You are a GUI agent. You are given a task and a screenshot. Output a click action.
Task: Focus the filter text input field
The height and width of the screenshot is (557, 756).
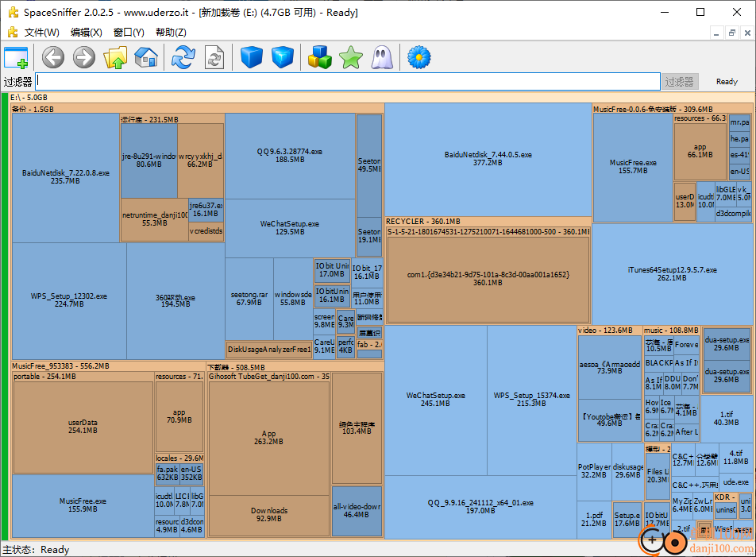tap(348, 82)
